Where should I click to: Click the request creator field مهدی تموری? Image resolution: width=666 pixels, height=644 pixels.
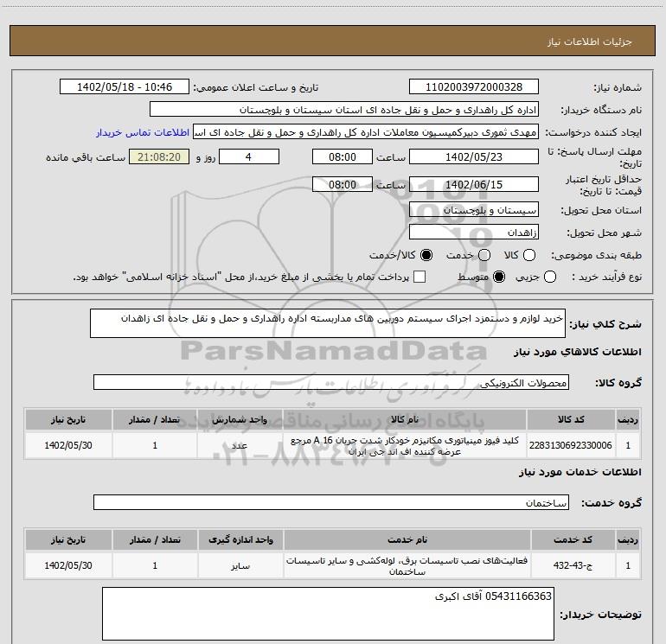(366, 132)
